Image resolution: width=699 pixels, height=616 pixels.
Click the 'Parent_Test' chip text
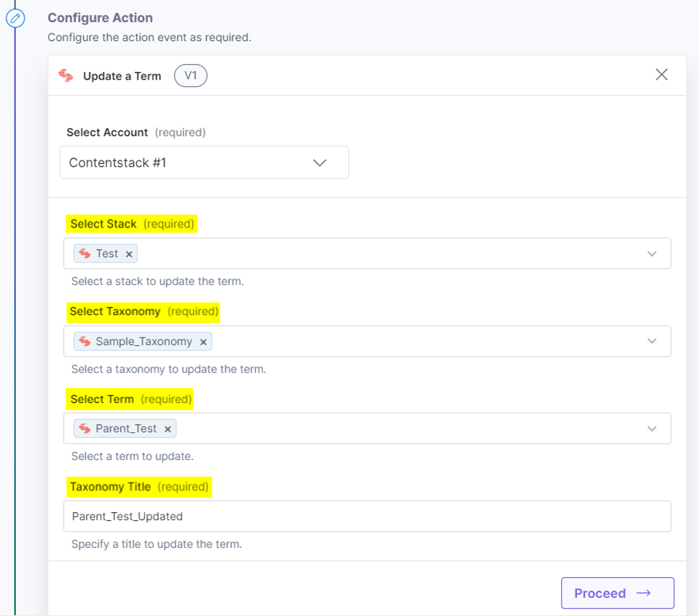pos(126,429)
